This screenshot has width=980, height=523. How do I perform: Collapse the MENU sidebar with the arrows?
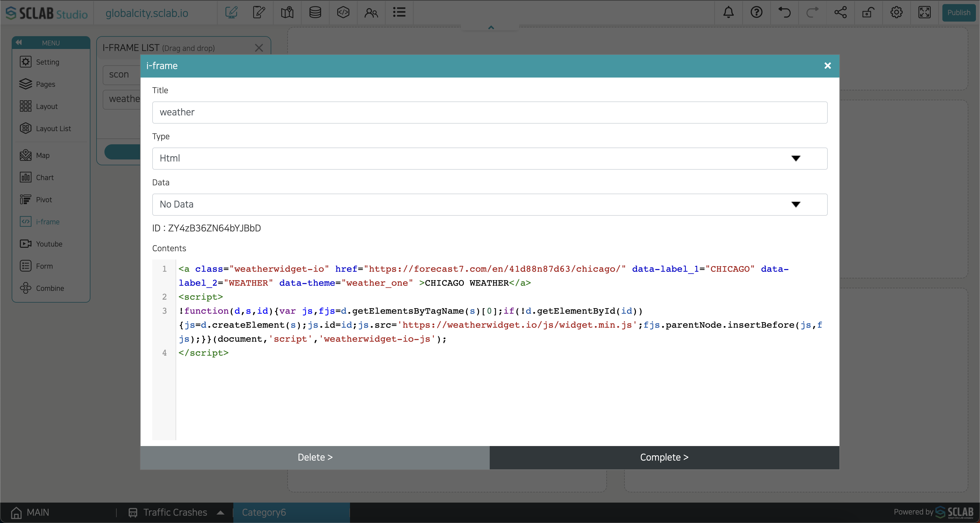pyautogui.click(x=19, y=42)
